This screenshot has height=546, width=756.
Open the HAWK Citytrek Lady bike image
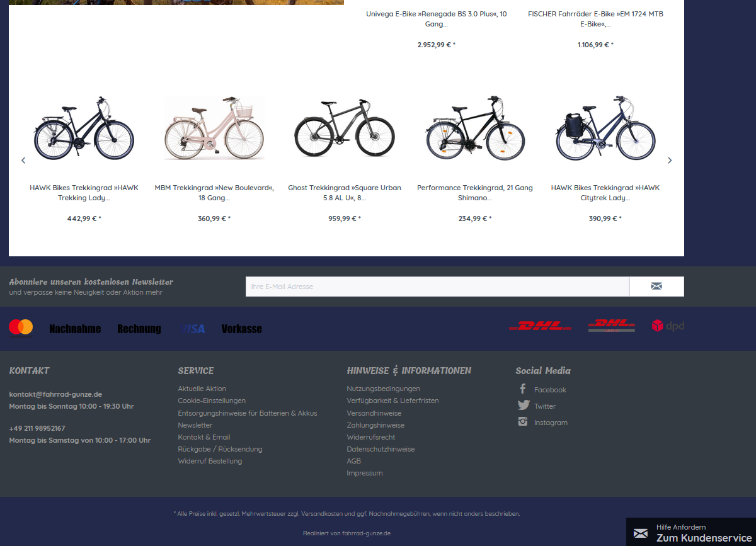[605, 128]
